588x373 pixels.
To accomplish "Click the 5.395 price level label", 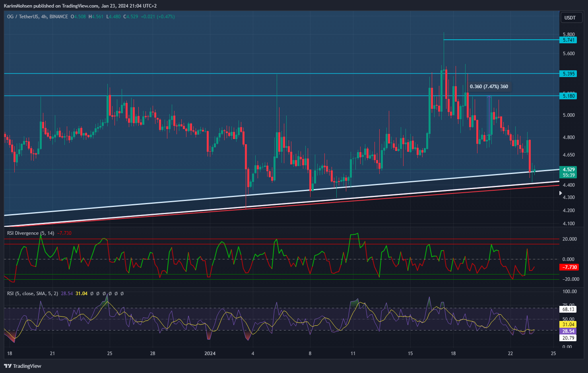I will (x=568, y=74).
